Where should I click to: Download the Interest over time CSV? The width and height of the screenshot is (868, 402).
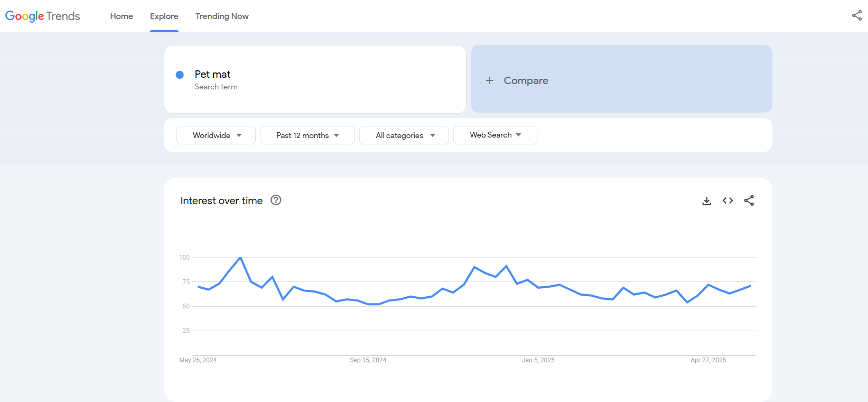[x=706, y=200]
